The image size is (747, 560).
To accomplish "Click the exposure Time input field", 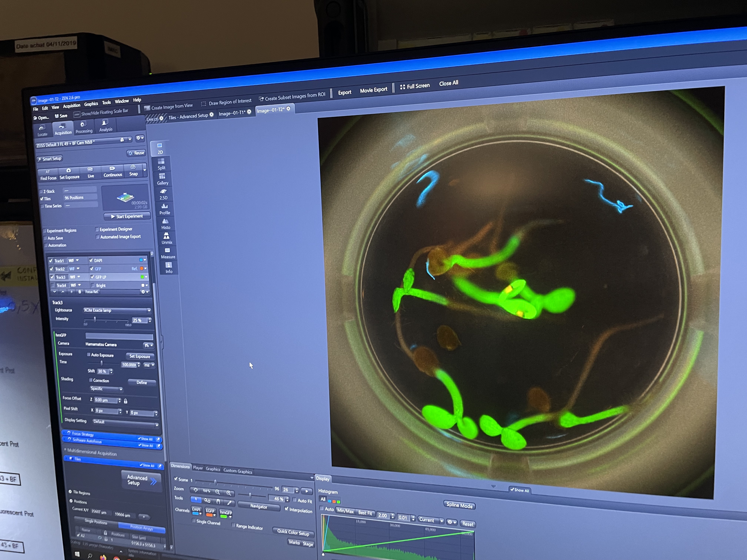I will click(x=129, y=365).
